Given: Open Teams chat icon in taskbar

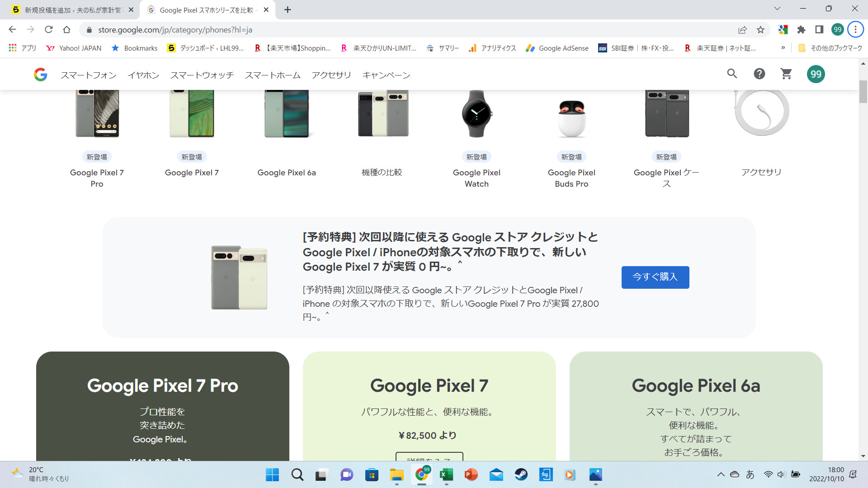Looking at the screenshot, I should (347, 474).
